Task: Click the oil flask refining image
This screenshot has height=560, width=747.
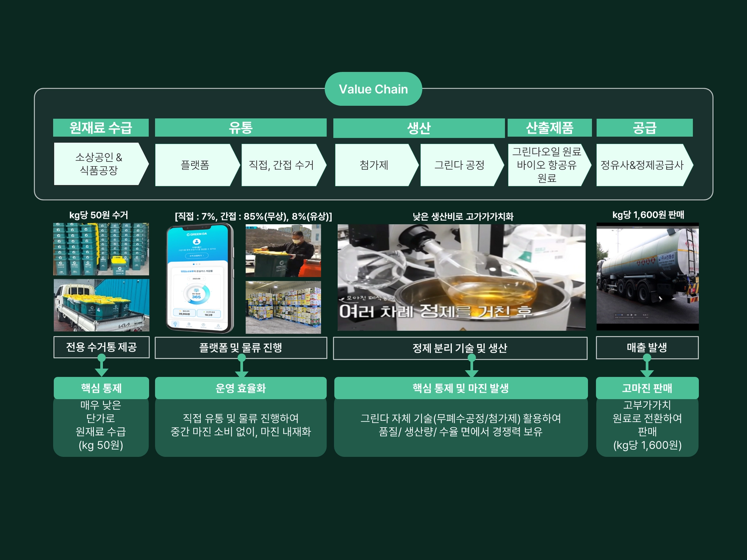Action: pos(461,277)
